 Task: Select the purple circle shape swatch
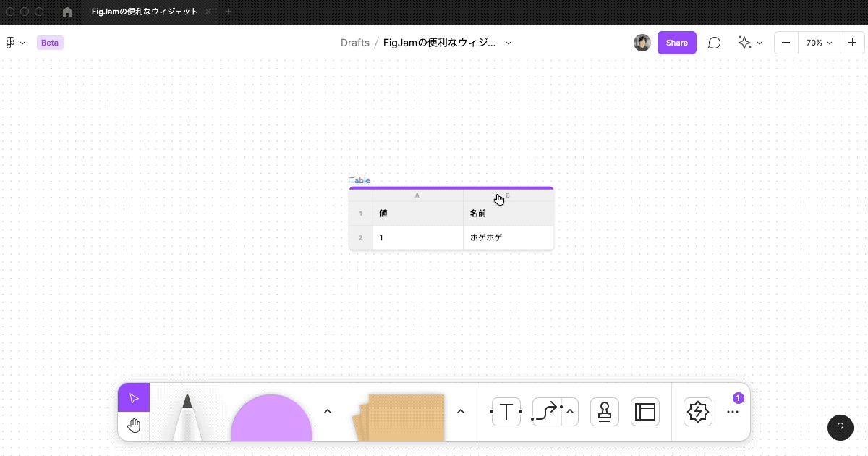click(x=271, y=427)
